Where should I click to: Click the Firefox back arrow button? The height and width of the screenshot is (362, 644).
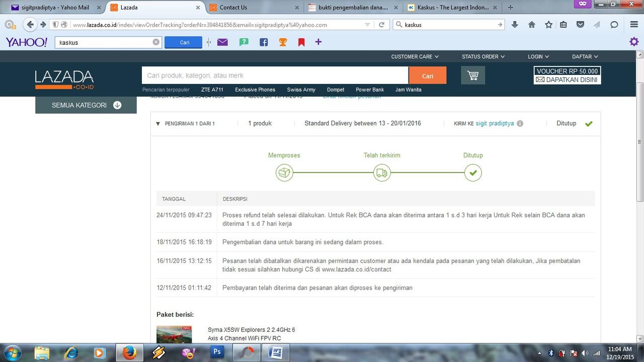(x=30, y=24)
